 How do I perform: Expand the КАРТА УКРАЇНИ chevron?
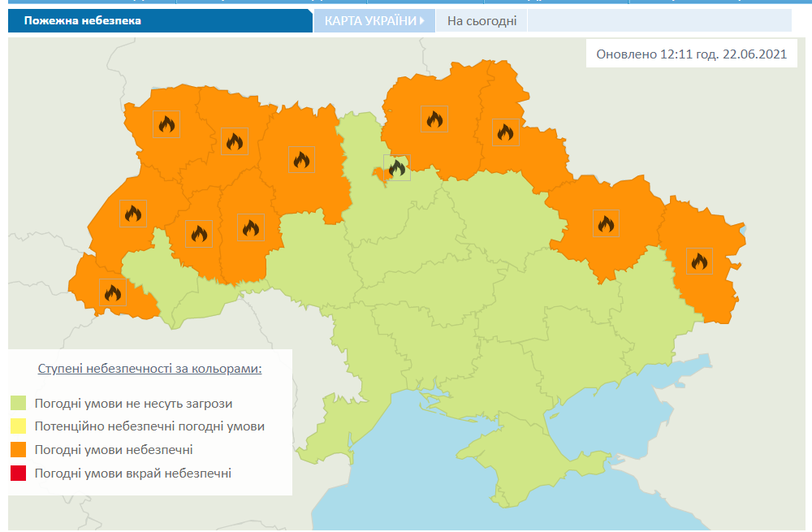(421, 20)
